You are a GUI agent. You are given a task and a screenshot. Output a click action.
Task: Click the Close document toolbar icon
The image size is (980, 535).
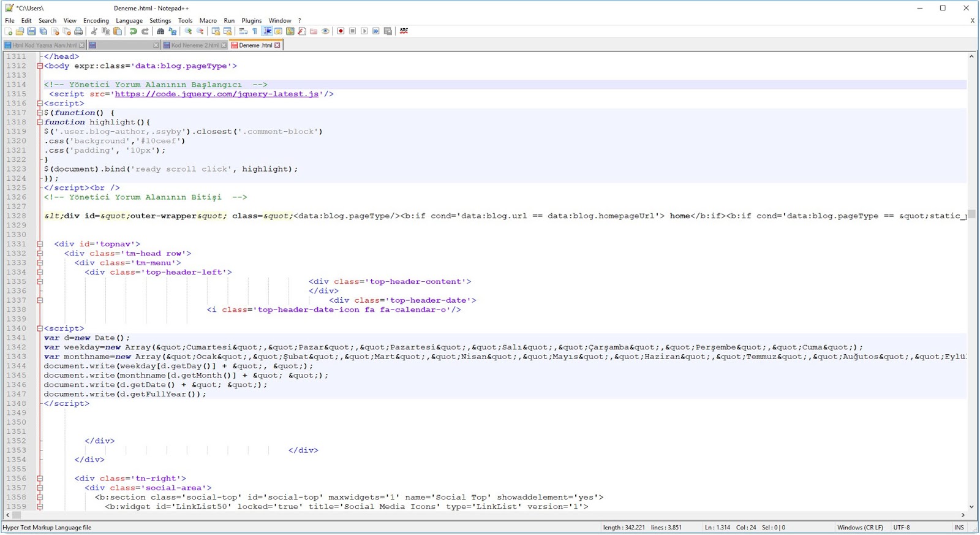[55, 31]
